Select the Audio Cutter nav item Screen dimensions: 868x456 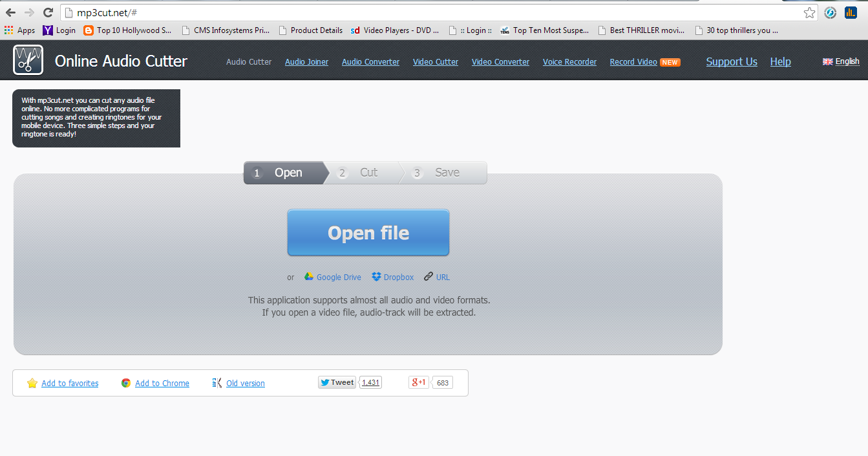pyautogui.click(x=249, y=62)
